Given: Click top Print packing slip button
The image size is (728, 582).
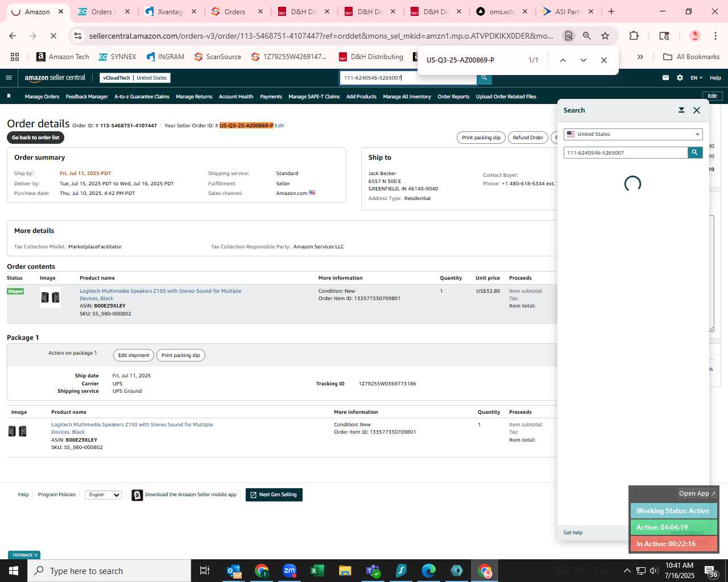Looking at the screenshot, I should coord(481,138).
